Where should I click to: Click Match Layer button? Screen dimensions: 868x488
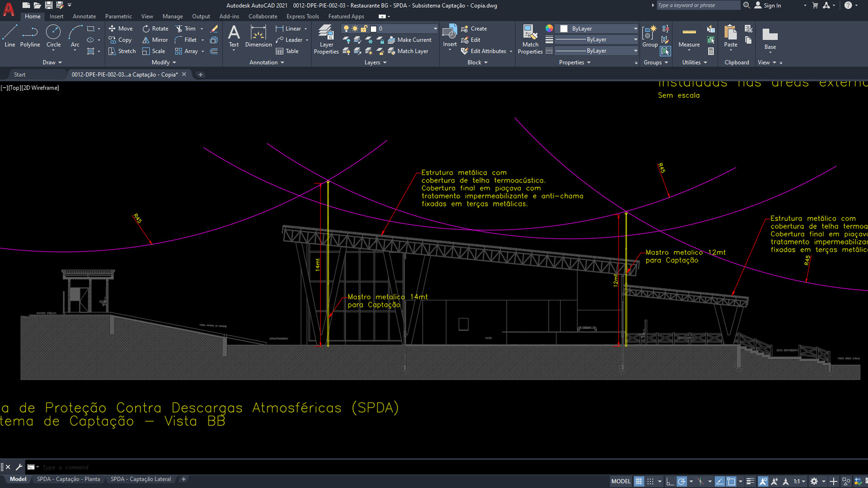408,51
